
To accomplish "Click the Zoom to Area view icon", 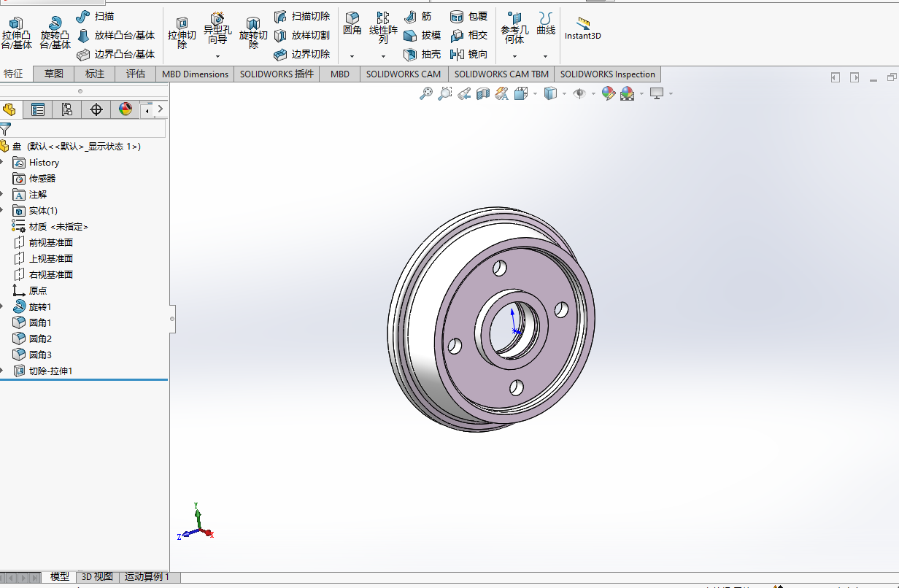I will (445, 93).
